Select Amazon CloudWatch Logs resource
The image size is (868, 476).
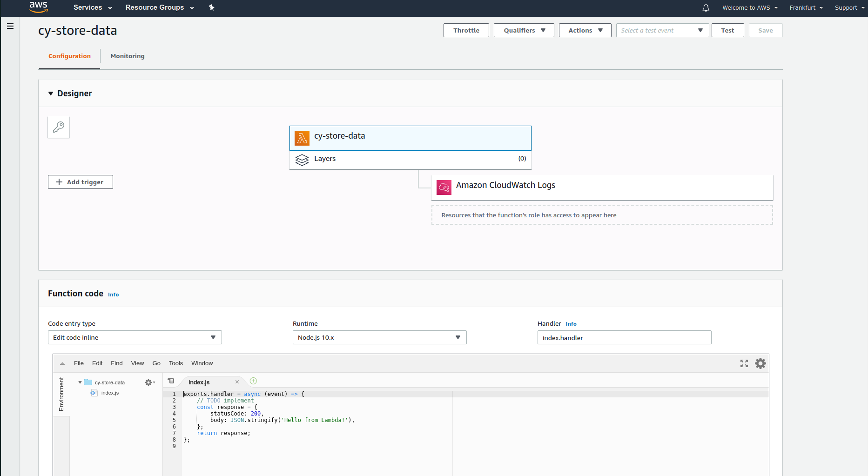tap(602, 188)
